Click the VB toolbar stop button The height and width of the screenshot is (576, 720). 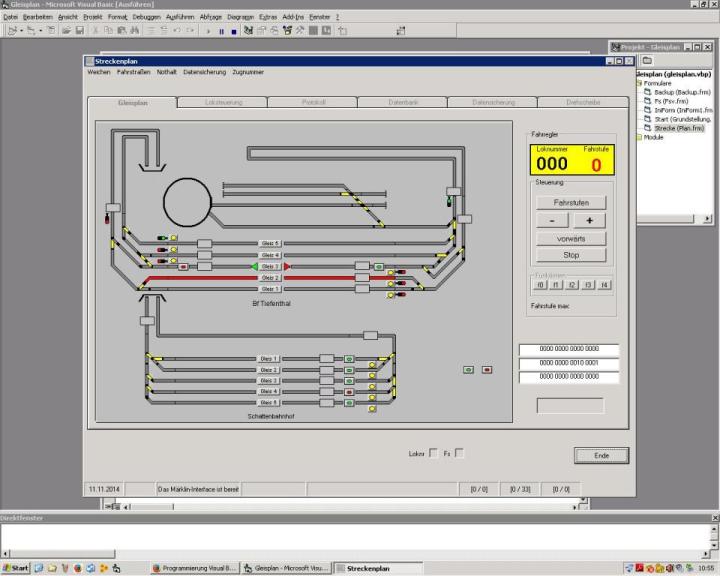[234, 31]
